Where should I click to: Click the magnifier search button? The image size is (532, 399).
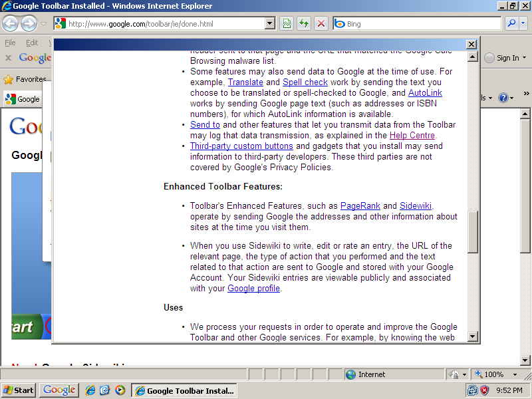click(x=511, y=23)
